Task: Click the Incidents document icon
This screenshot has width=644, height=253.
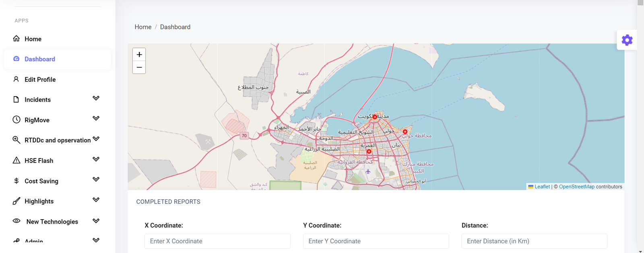Action: [16, 99]
